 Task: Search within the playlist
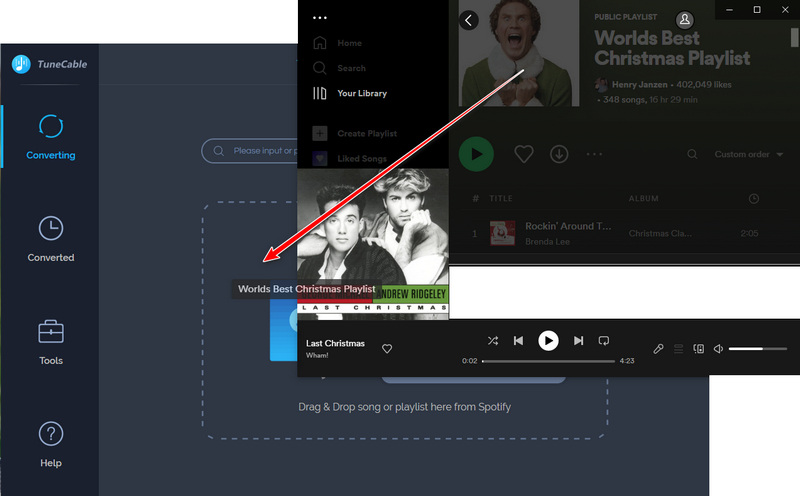692,154
